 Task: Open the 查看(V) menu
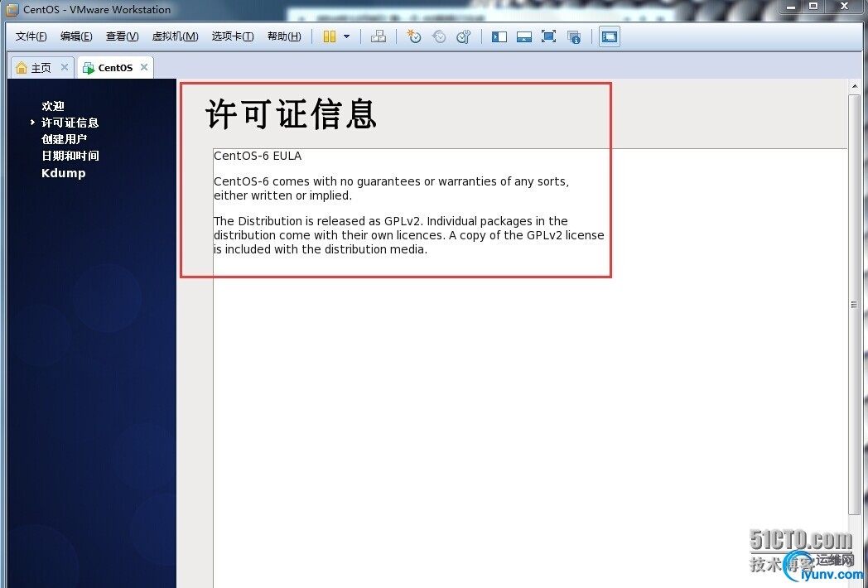(x=123, y=36)
